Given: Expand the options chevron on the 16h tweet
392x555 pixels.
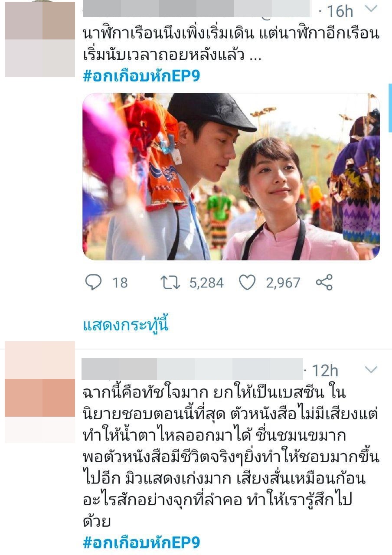Looking at the screenshot, I should (x=372, y=9).
